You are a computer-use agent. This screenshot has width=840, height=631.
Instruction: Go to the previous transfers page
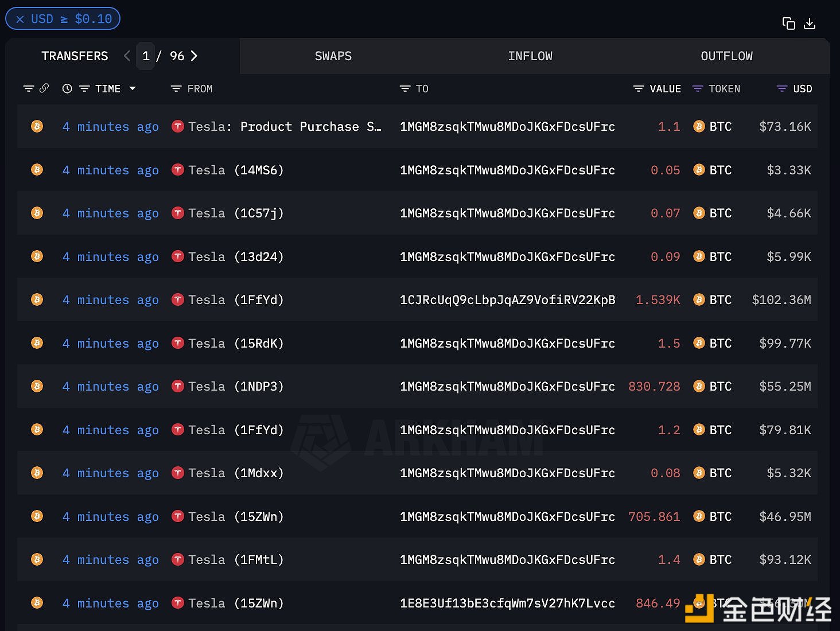pyautogui.click(x=127, y=56)
